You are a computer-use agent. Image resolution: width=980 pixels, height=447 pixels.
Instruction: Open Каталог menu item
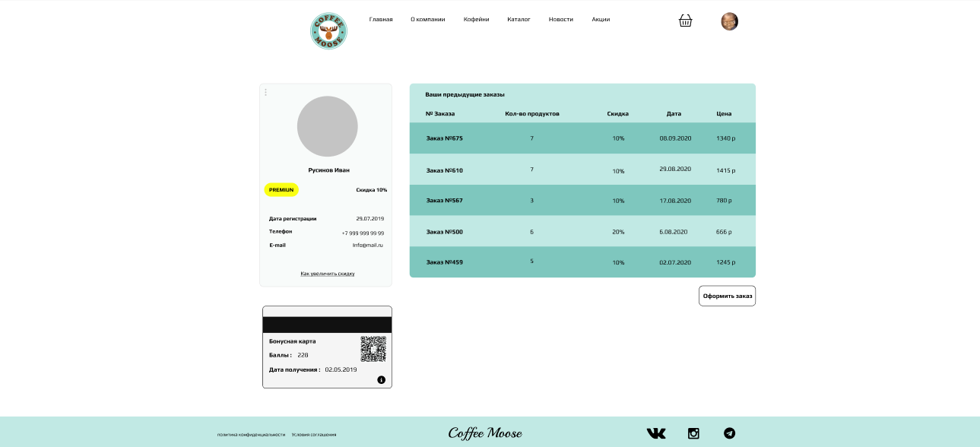[x=519, y=19]
